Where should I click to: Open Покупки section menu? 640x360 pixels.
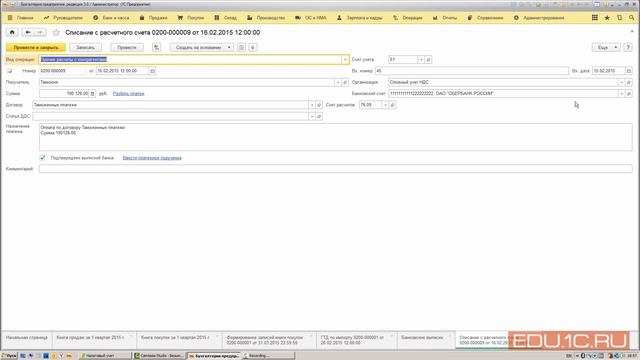point(191,18)
